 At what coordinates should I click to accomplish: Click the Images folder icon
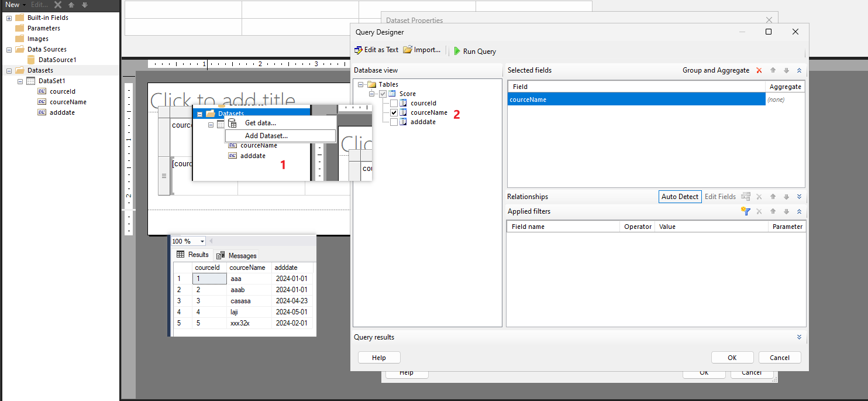(19, 39)
